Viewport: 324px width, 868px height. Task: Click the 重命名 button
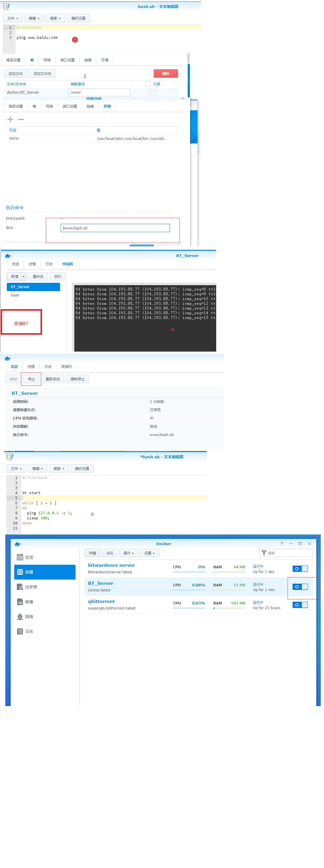(38, 276)
